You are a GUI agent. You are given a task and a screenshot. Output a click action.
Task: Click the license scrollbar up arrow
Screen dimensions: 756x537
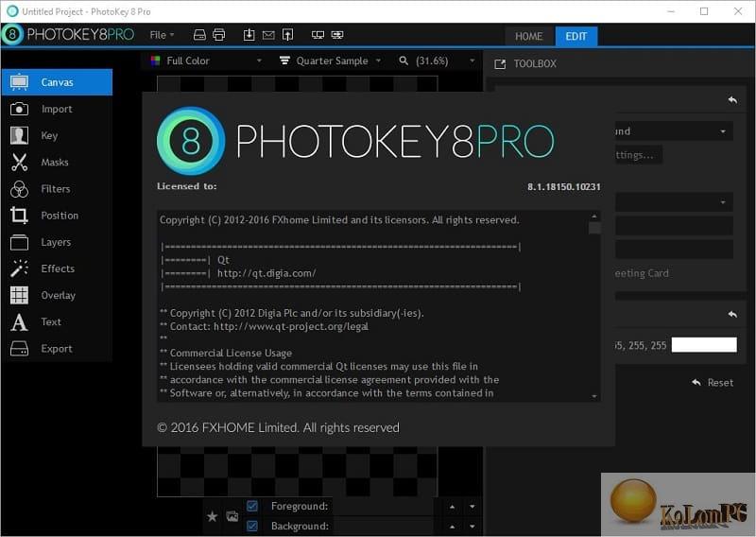pyautogui.click(x=594, y=217)
